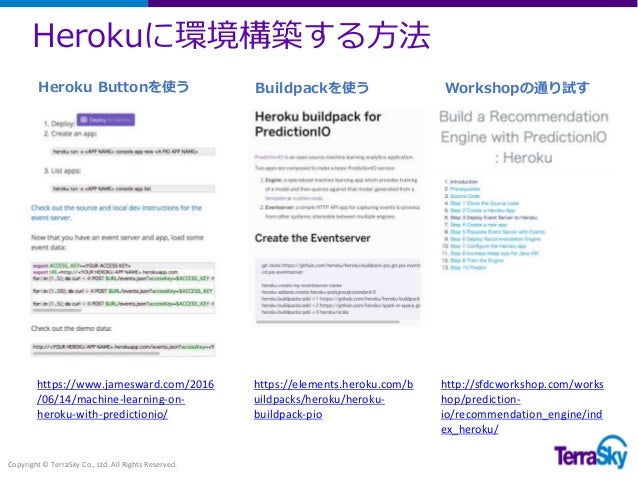Viewport: 638px width, 479px height.
Task: Click horizontal scrollbar under Eventserver code block
Action: click(328, 322)
